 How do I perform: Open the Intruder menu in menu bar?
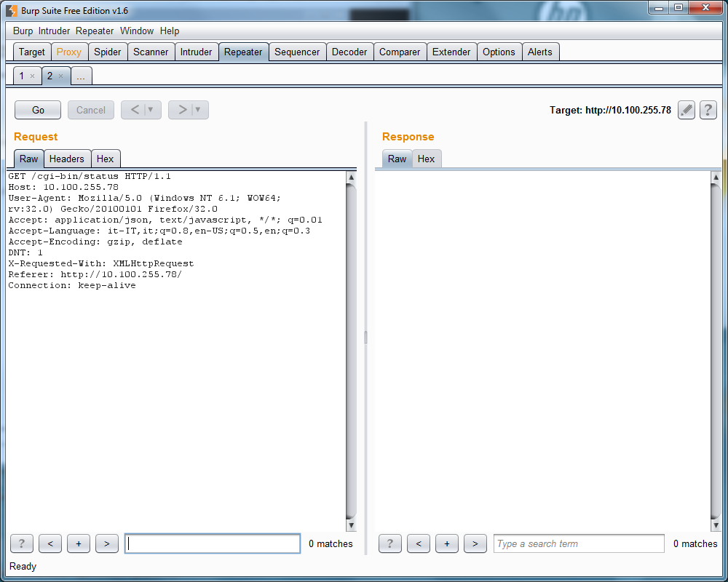55,31
